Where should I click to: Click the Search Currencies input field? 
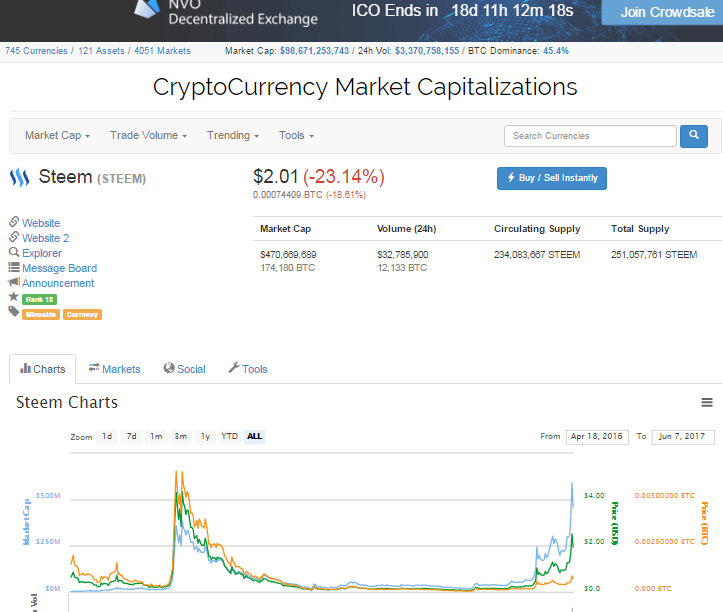coord(590,136)
